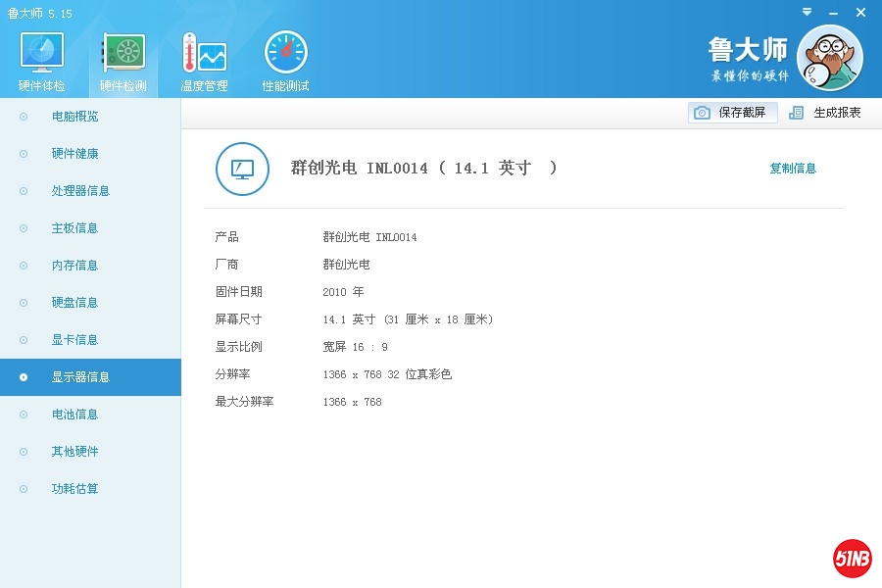Open 硬件健康 sidebar item

[74, 154]
